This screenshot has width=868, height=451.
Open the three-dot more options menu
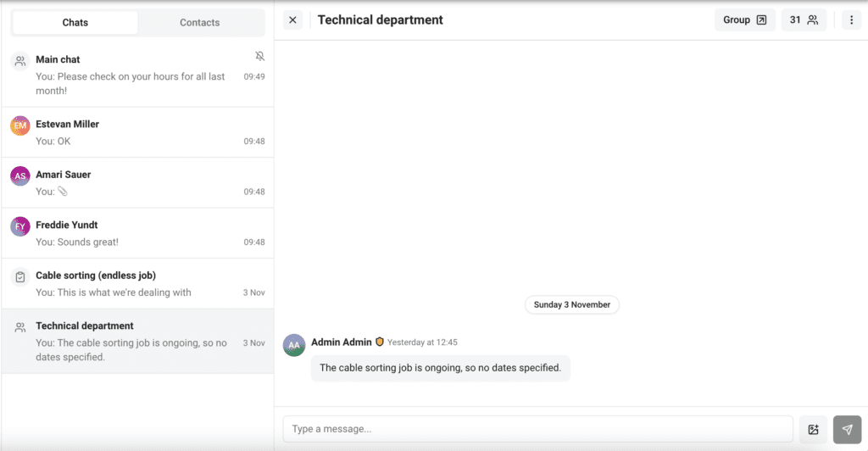851,20
